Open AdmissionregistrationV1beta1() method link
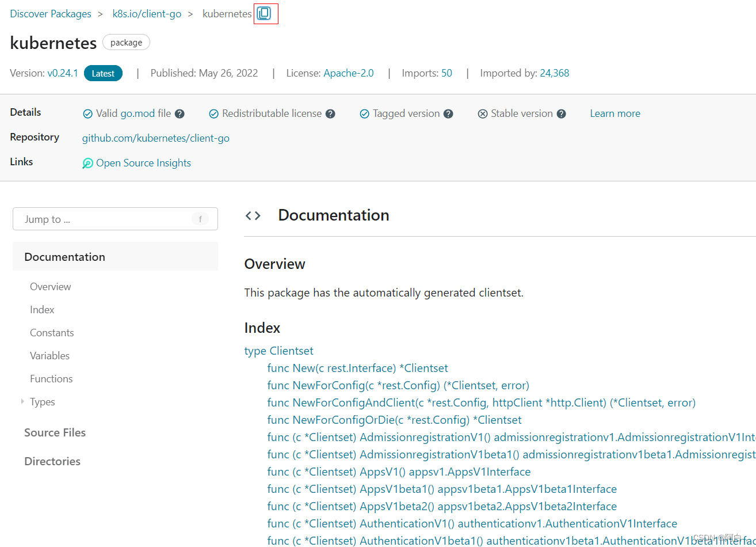This screenshot has height=547, width=756. coord(511,454)
